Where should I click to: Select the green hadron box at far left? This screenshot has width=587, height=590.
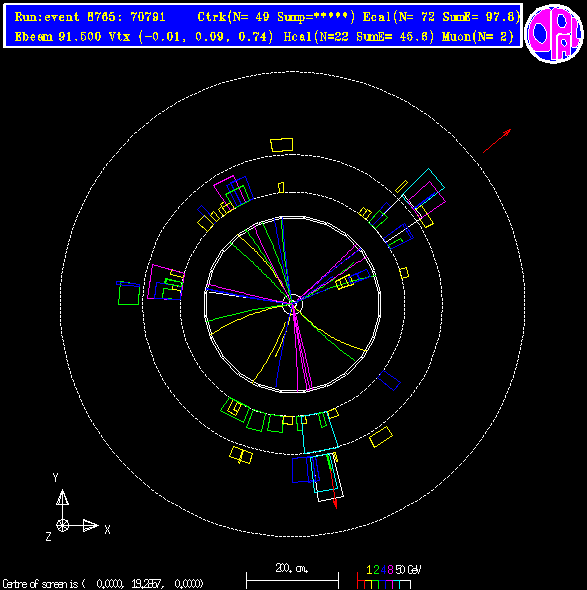pos(129,294)
